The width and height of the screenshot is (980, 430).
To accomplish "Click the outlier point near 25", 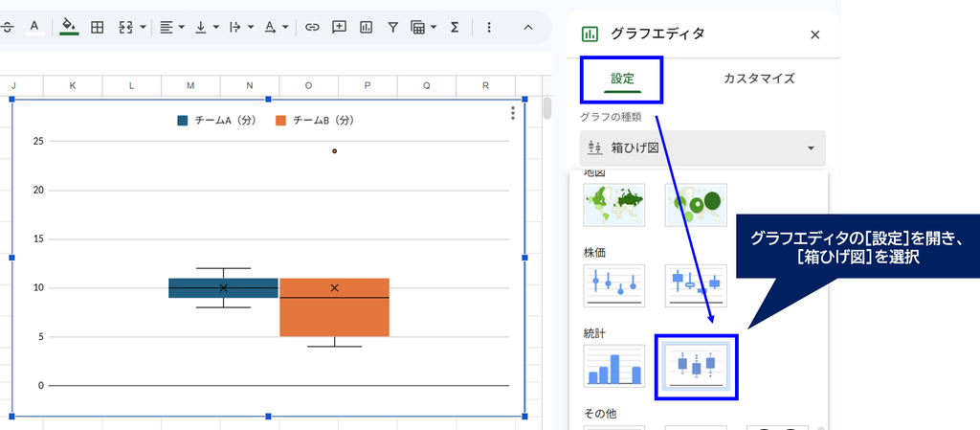I will (x=334, y=151).
